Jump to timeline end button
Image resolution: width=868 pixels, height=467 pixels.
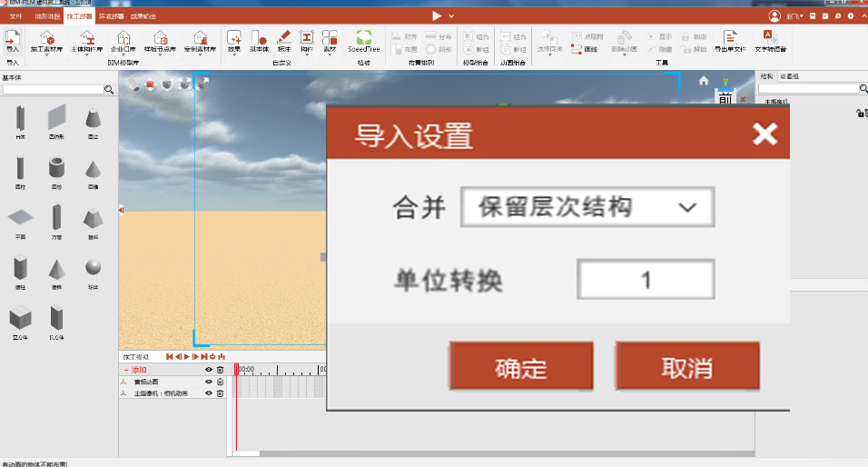pos(203,357)
